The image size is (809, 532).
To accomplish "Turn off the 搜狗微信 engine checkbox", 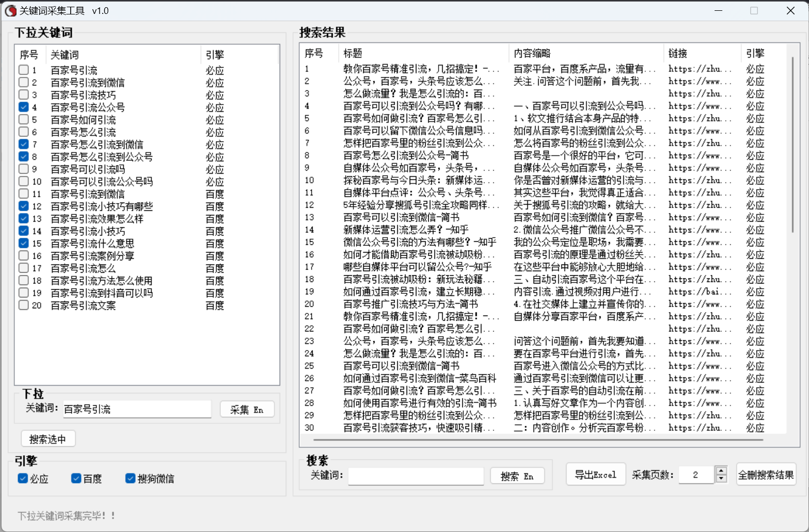I will (x=131, y=478).
